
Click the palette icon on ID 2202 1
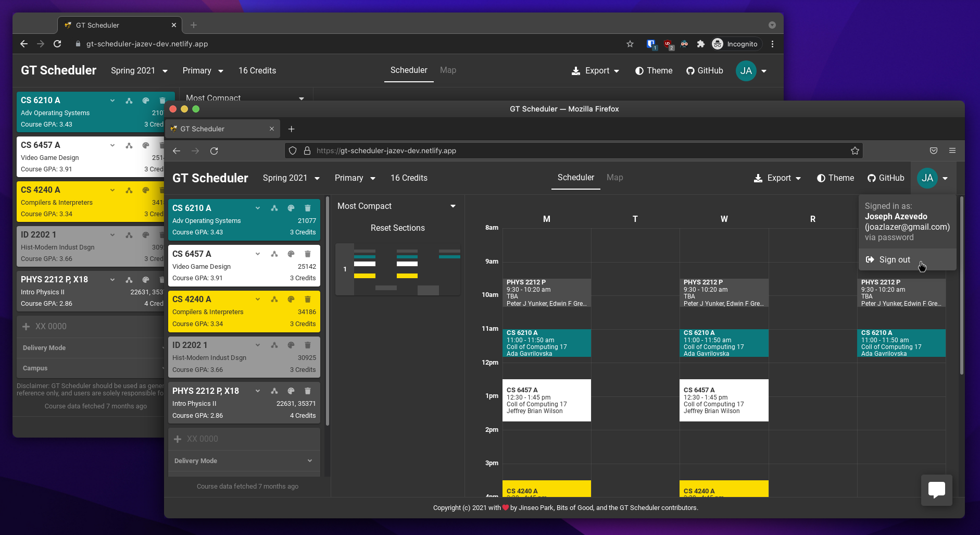(291, 345)
